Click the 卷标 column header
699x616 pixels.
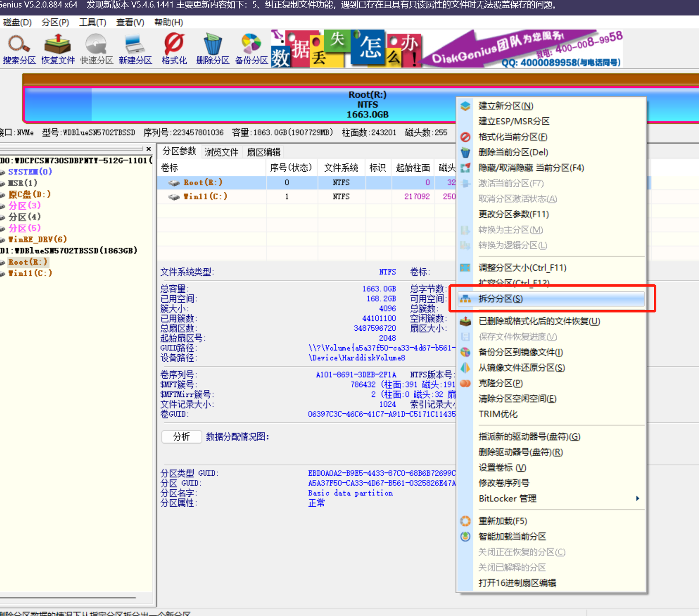(212, 167)
